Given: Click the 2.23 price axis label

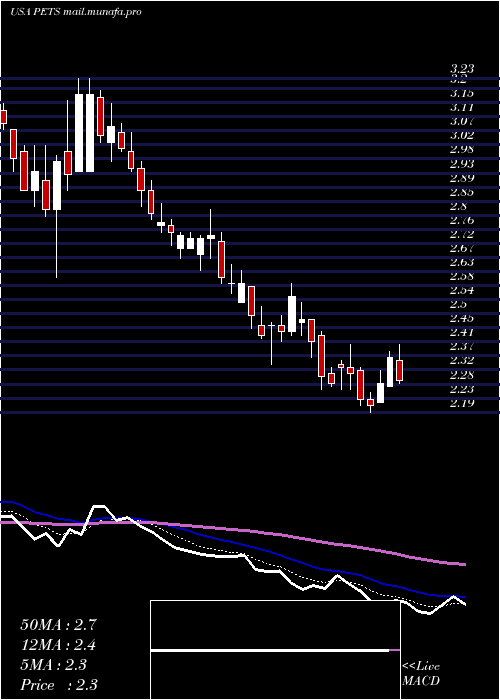Looking at the screenshot, I should (x=462, y=389).
